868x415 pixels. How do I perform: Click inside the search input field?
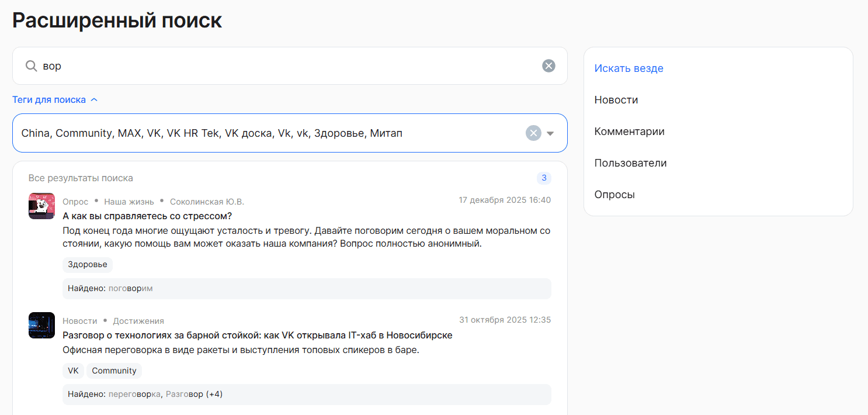click(x=234, y=65)
